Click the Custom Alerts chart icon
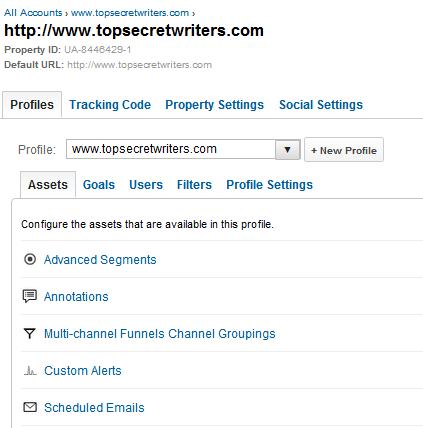 coord(30,370)
